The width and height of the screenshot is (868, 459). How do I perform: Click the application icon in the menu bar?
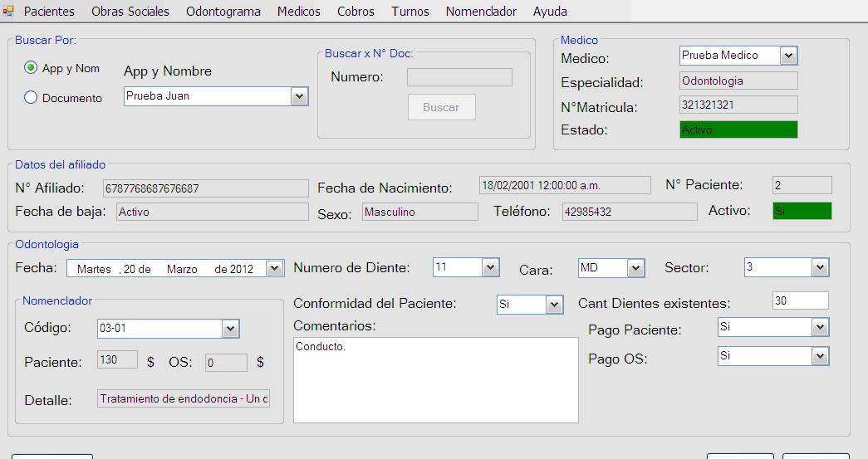pos(8,11)
